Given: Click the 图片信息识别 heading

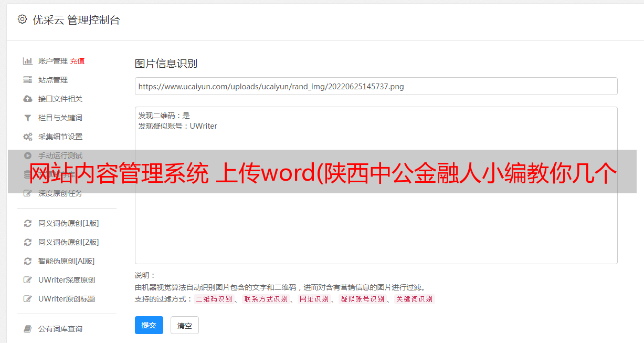Looking at the screenshot, I should [166, 64].
